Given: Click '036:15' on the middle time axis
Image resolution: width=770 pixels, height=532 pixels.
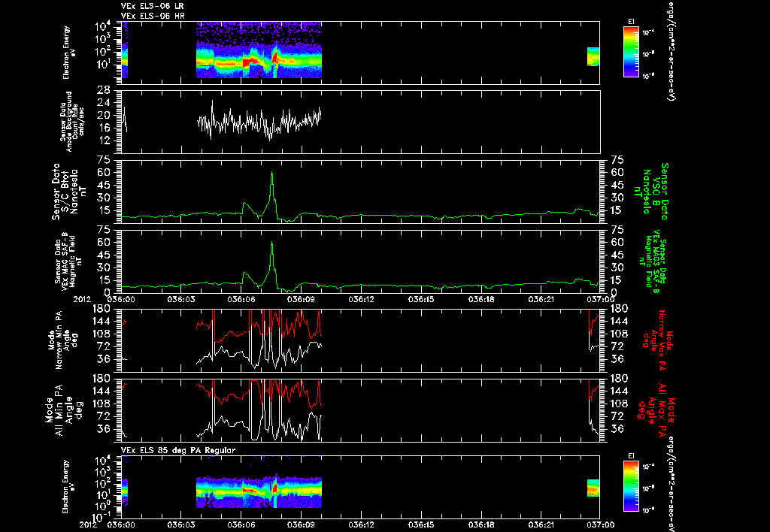Looking at the screenshot, I should coord(421,299).
